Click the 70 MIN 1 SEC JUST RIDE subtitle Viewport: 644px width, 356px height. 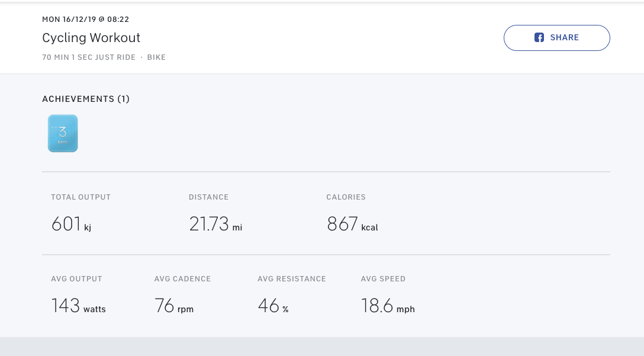point(89,57)
